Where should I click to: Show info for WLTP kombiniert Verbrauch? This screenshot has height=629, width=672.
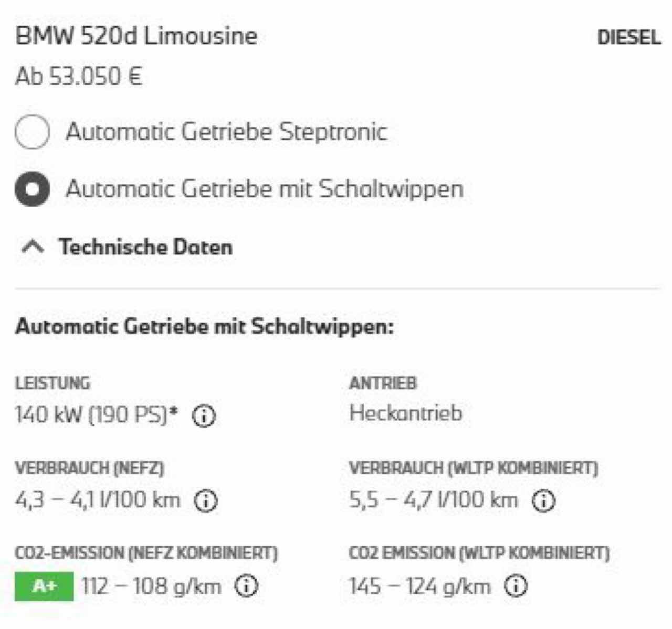[x=544, y=500]
